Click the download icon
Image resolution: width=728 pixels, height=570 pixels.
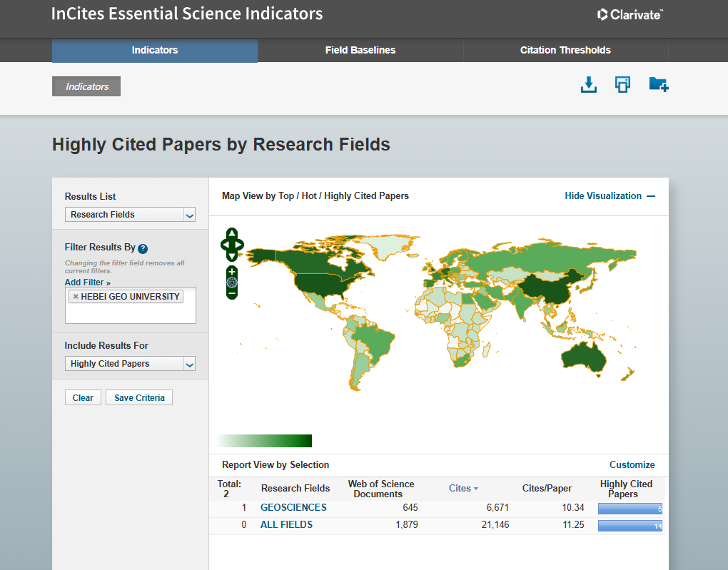(588, 85)
